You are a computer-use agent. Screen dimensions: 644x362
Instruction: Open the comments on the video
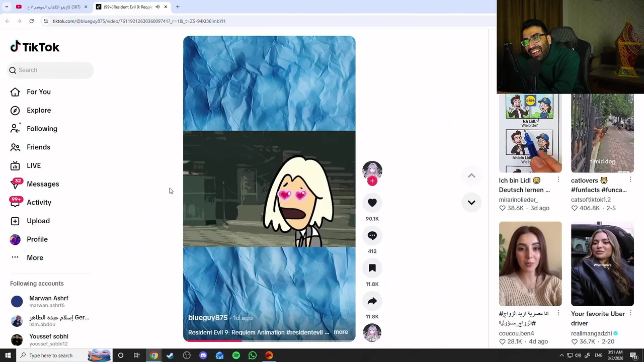[372, 235]
